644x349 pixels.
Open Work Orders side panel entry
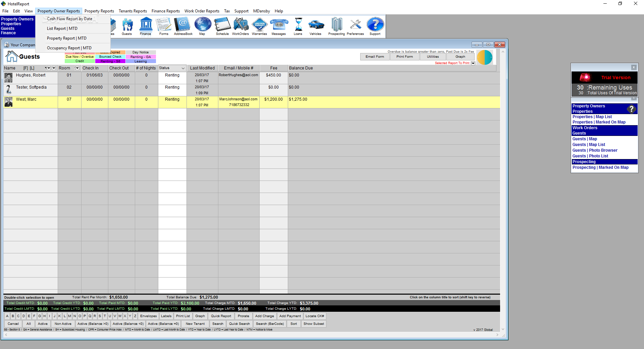[x=585, y=128]
